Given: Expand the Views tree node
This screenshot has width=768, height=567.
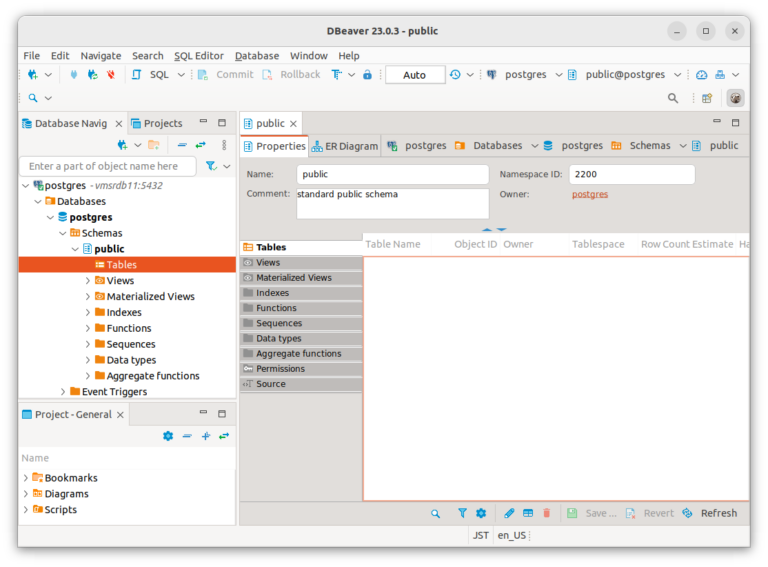Looking at the screenshot, I should [88, 281].
